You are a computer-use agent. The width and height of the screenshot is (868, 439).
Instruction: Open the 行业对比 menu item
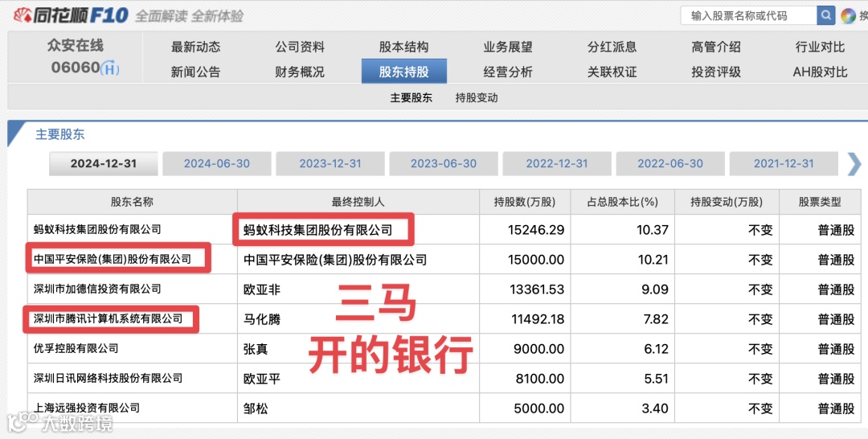pyautogui.click(x=820, y=47)
